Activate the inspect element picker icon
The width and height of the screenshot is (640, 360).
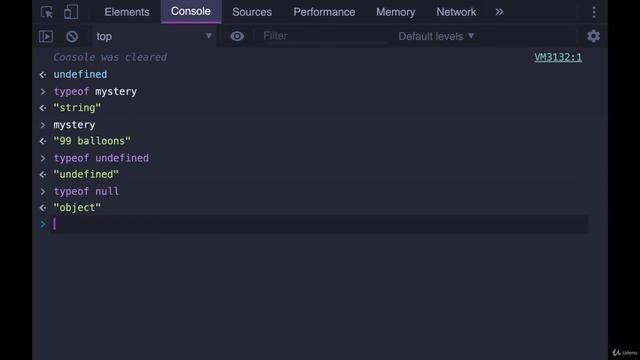[47, 12]
